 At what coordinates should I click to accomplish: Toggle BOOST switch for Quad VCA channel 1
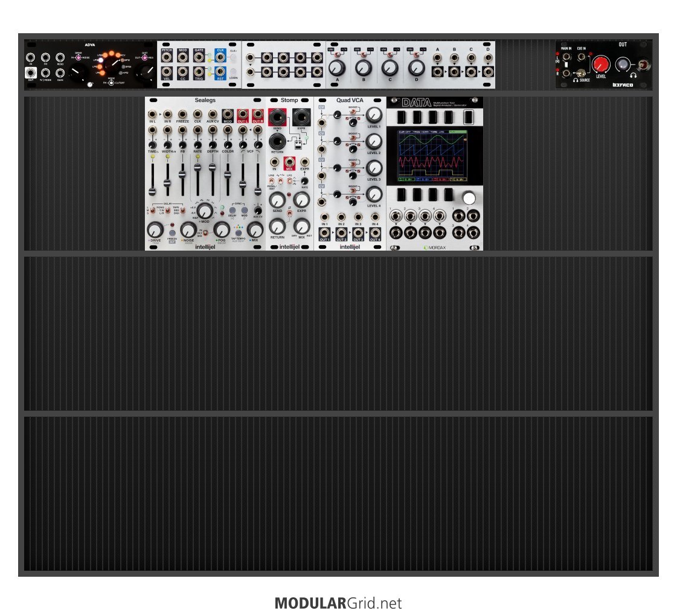[x=353, y=112]
